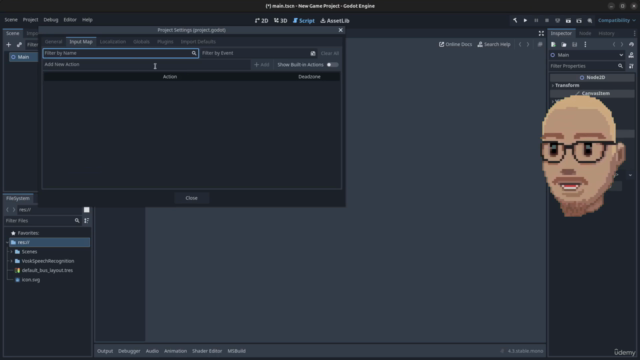Switch to the 2D workspace
Viewport: 640px width, 360px height.
click(262, 20)
